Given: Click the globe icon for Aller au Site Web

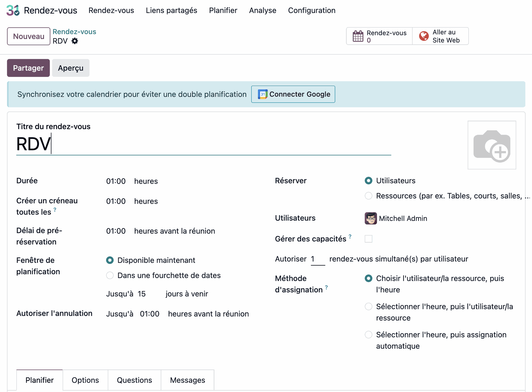Looking at the screenshot, I should [424, 36].
